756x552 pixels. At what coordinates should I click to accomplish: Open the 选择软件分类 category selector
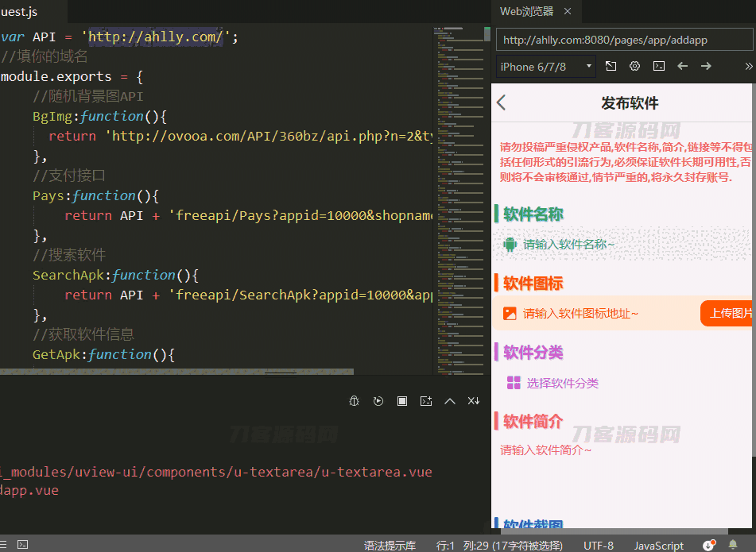[x=562, y=383]
